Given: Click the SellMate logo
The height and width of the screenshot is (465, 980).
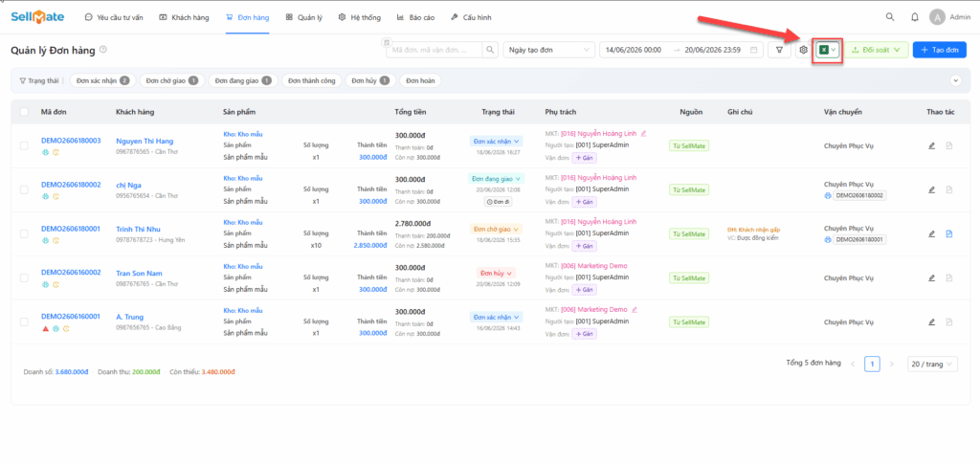Looking at the screenshot, I should tap(37, 17).
